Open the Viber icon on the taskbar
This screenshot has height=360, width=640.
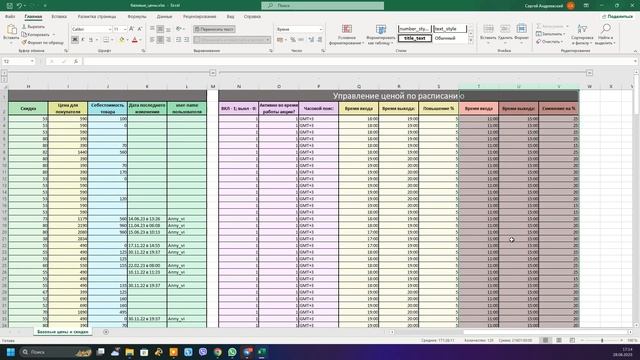coord(203,352)
